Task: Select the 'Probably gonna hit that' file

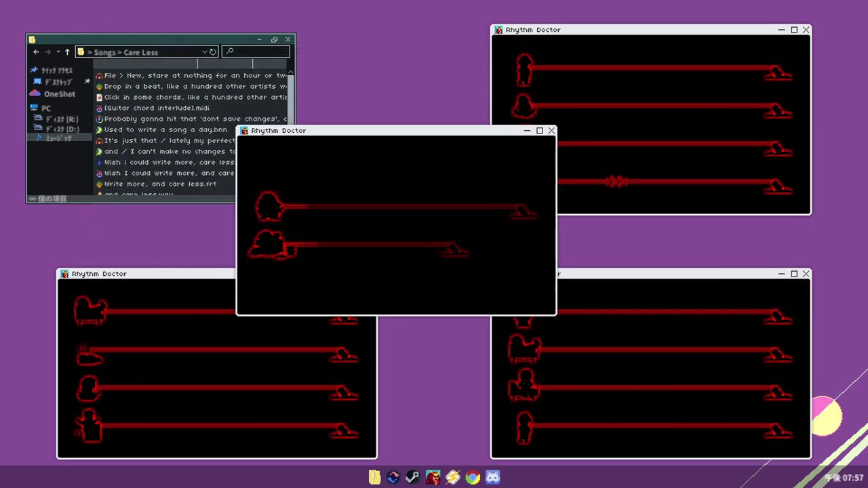Action: (191, 119)
